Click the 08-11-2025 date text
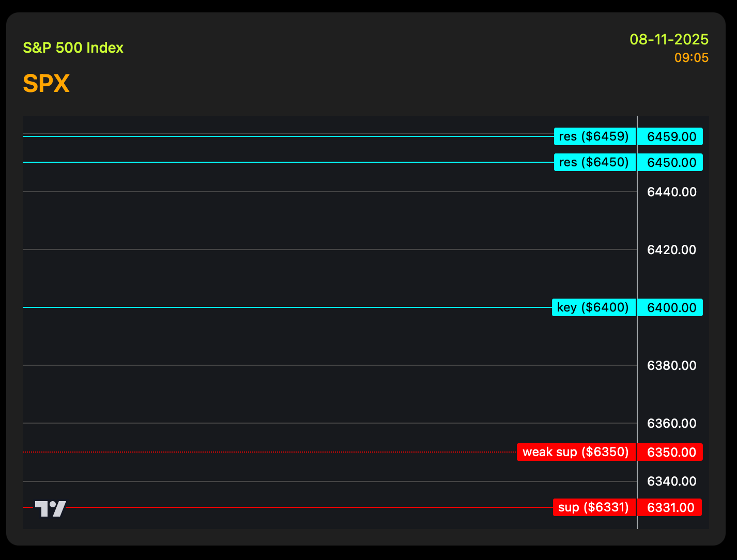The width and height of the screenshot is (737, 560). tap(669, 39)
